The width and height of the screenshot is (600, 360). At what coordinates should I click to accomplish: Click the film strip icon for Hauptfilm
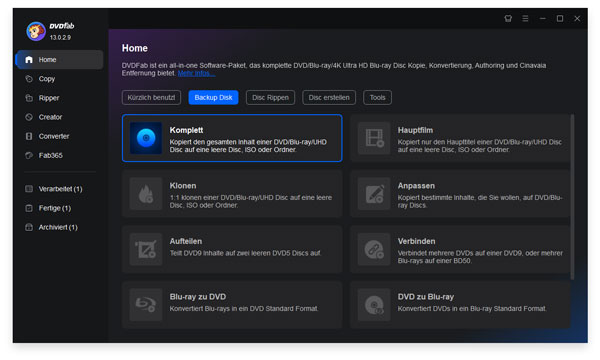[x=374, y=138]
